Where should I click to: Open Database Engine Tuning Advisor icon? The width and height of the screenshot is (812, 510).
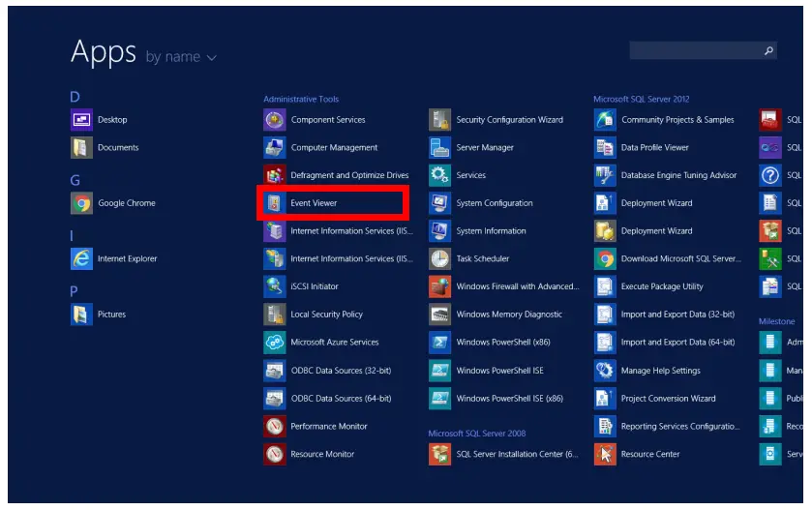[x=605, y=175]
